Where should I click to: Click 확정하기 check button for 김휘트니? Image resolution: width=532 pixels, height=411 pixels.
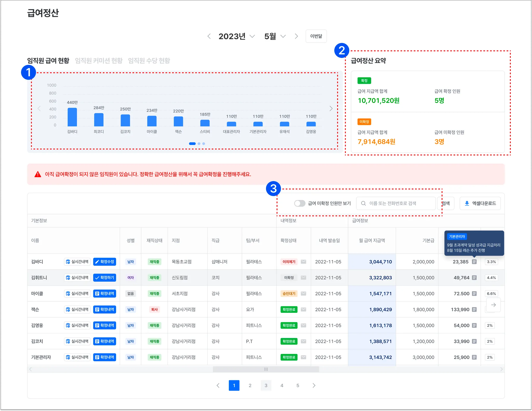pos(104,278)
